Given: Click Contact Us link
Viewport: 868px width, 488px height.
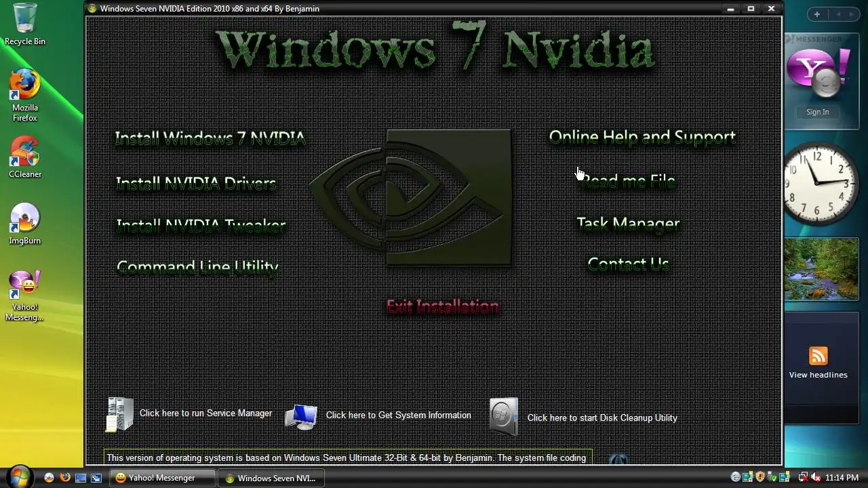Looking at the screenshot, I should tap(628, 264).
